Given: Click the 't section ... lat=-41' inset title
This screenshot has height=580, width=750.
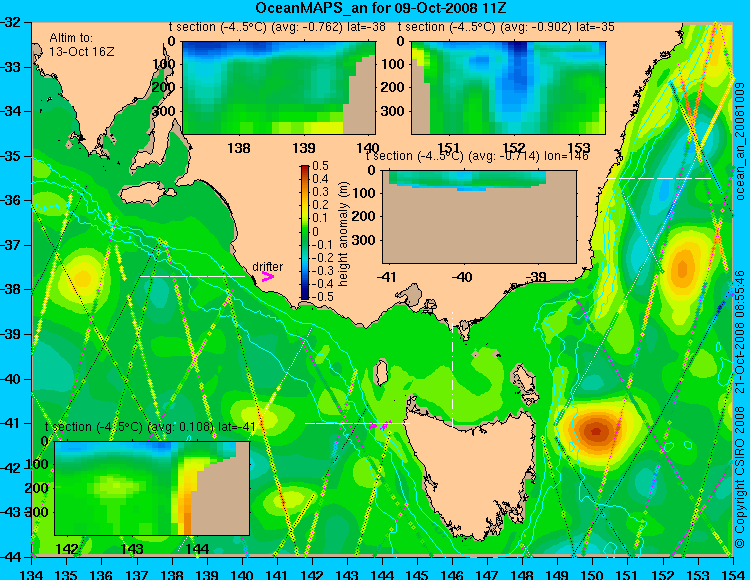Looking at the screenshot, I should (150, 427).
